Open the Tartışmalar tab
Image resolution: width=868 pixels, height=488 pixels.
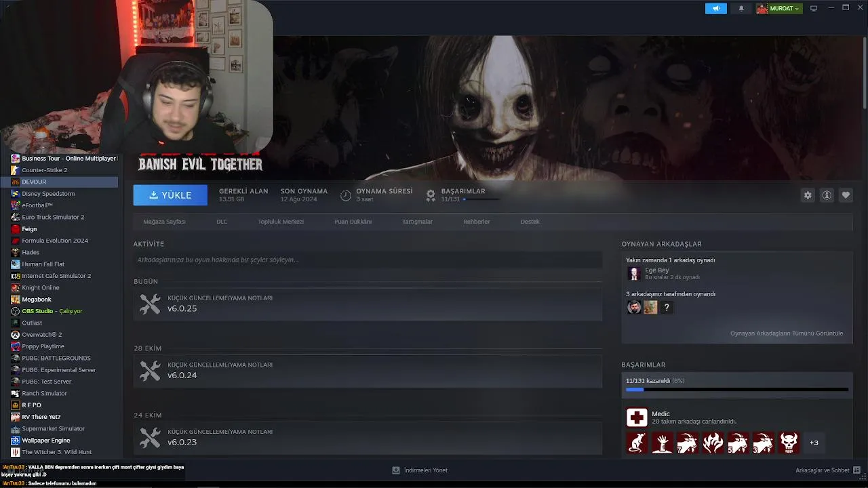pos(417,222)
